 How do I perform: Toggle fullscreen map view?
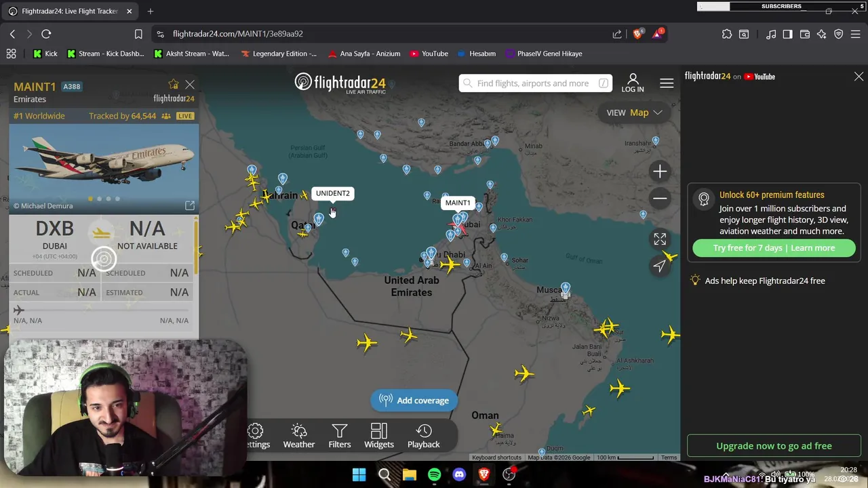point(660,239)
